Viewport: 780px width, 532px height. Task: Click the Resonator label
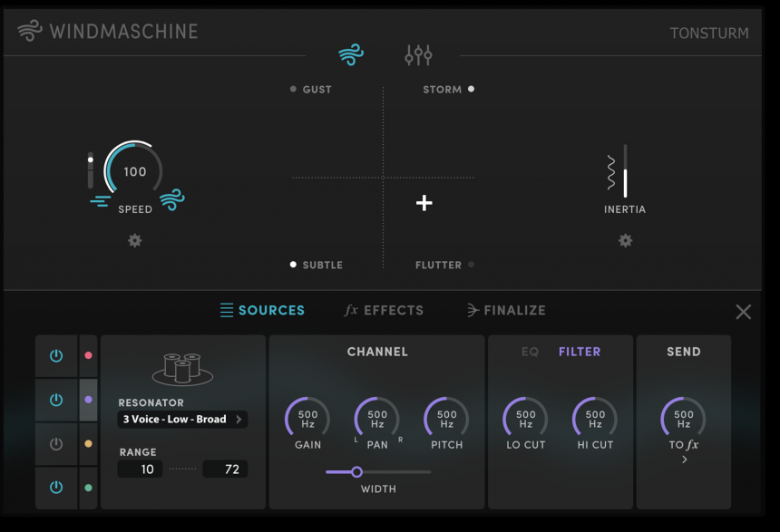[x=151, y=402]
